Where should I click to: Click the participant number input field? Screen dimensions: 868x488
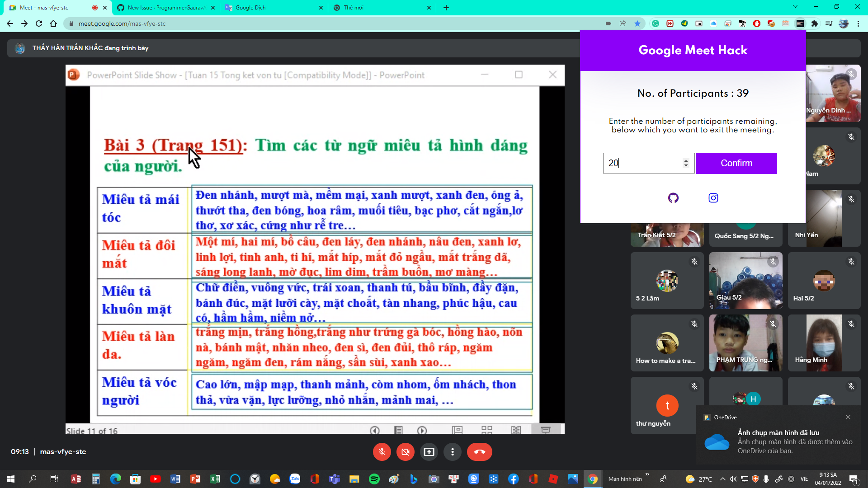point(642,163)
